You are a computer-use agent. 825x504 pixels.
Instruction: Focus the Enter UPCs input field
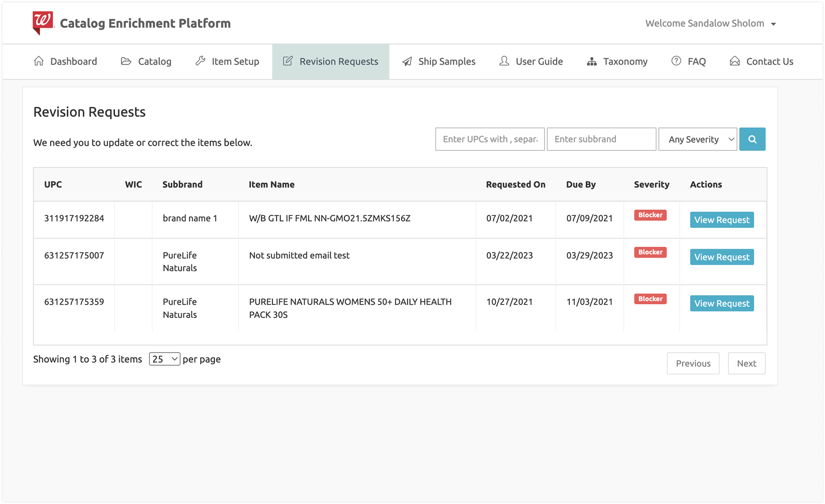[490, 139]
